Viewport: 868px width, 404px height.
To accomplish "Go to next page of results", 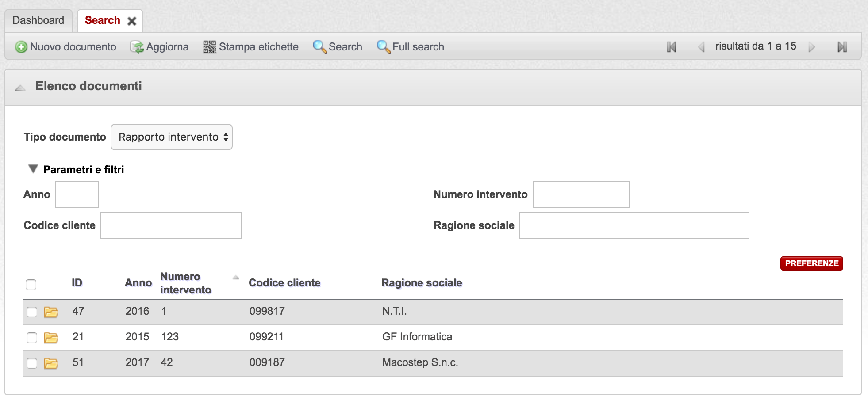I will coord(811,47).
